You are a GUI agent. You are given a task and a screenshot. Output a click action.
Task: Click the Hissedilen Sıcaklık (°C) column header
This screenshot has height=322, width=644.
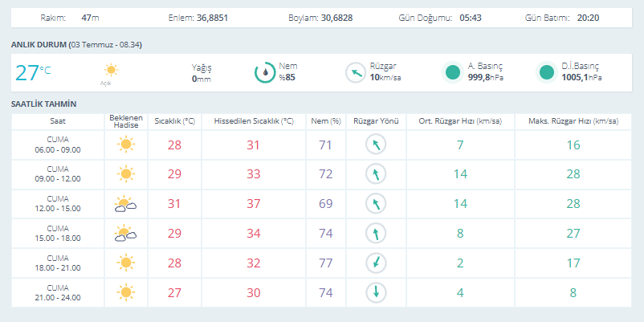pyautogui.click(x=254, y=121)
